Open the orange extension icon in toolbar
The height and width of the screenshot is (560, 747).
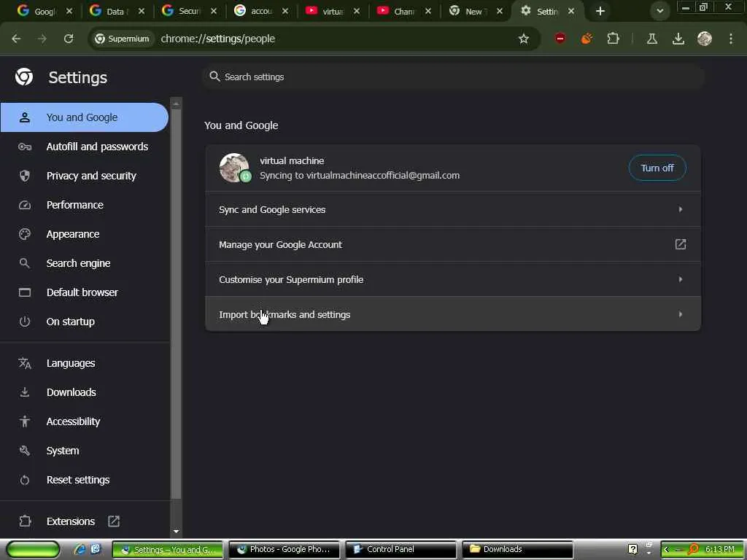point(587,39)
